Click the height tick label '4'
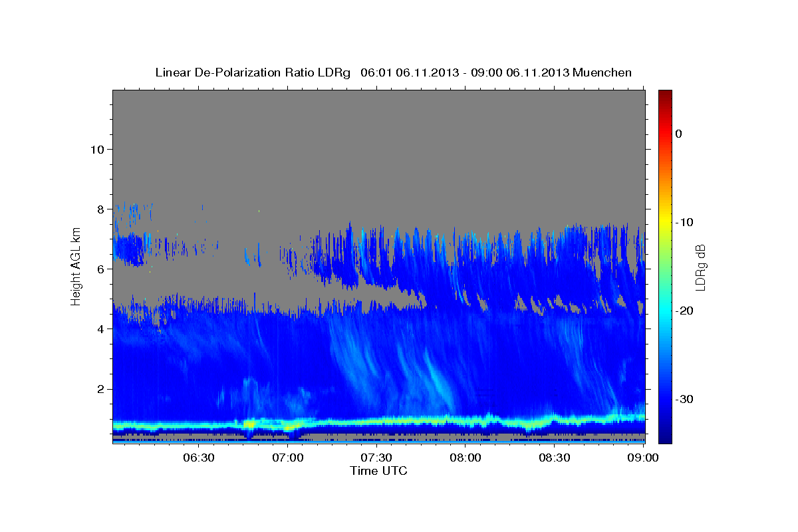Viewport: 798px width, 532px height. (x=100, y=329)
